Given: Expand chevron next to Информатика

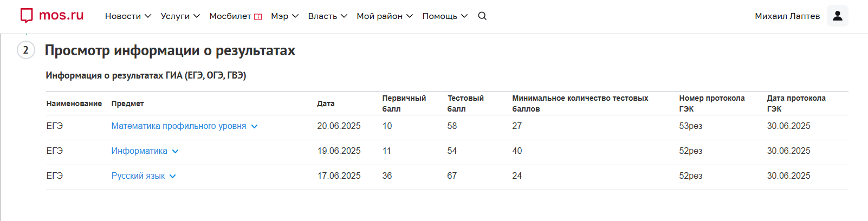Looking at the screenshot, I should pos(175,151).
